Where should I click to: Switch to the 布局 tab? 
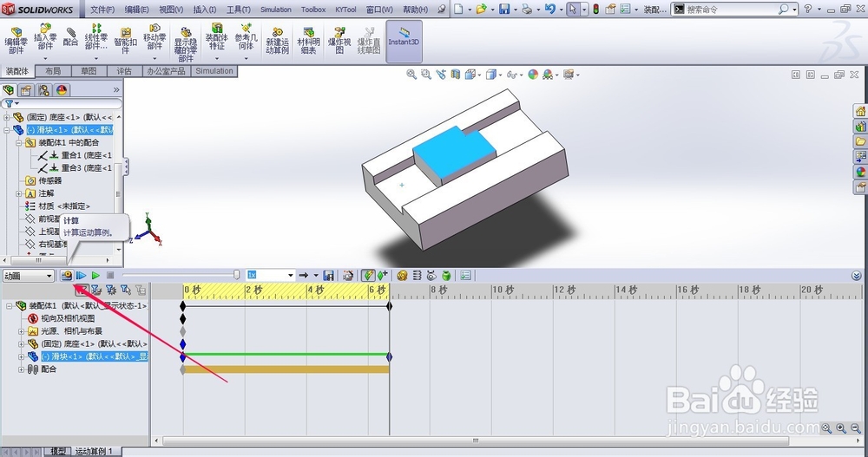tap(53, 71)
